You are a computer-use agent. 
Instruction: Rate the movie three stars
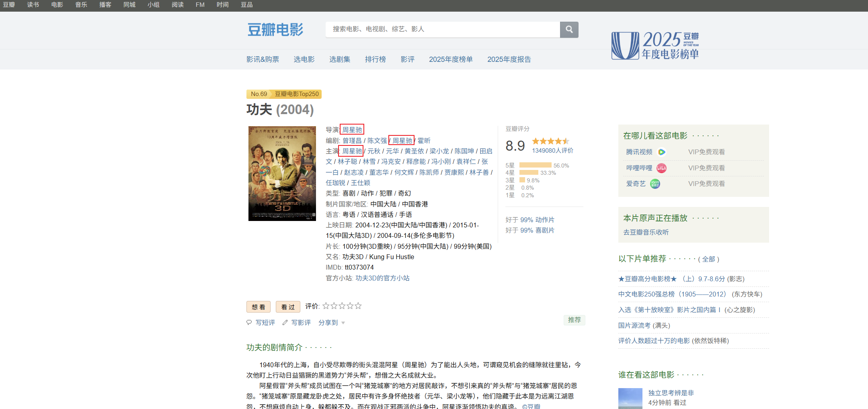tap(342, 306)
